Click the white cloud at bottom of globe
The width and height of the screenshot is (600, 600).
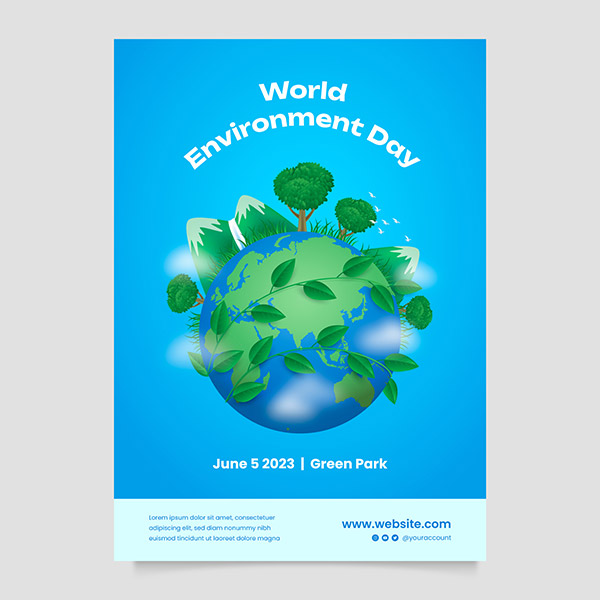click(300, 403)
